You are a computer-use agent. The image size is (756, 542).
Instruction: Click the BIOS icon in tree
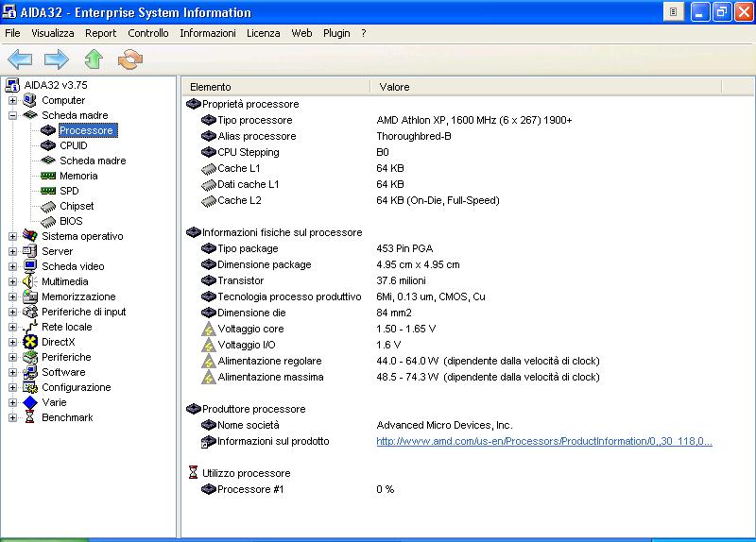coord(48,222)
